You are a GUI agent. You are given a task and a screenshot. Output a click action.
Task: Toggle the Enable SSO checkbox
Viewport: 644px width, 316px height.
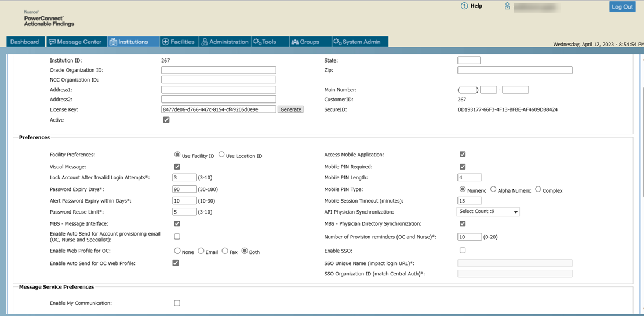pyautogui.click(x=463, y=250)
